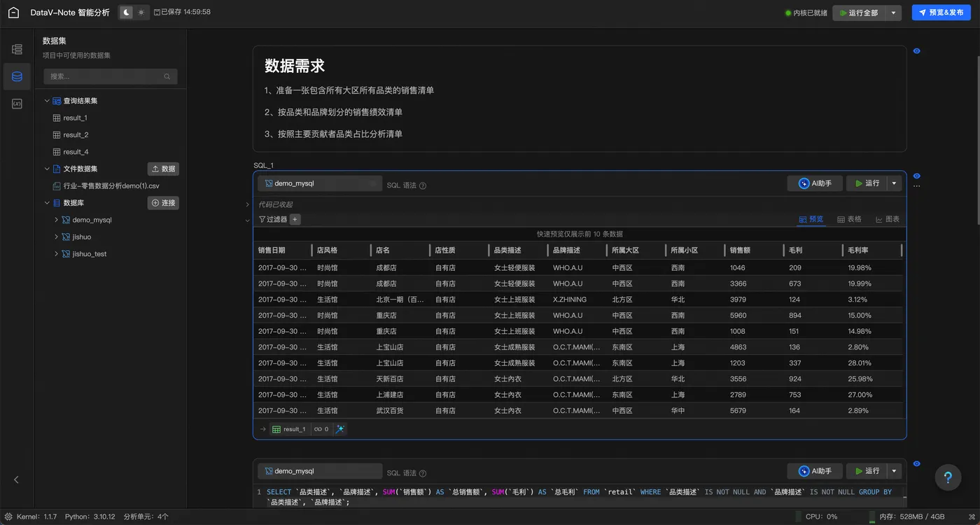Click the magnifier icon in the search box
The height and width of the screenshot is (525, 980).
(x=167, y=76)
